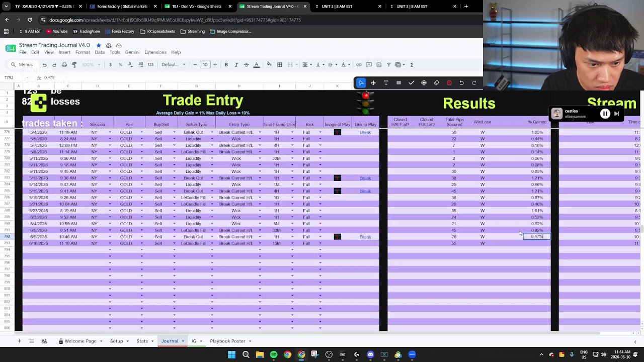Open Break link in 6/9/2026 row
This screenshot has height=362, width=644.
click(x=365, y=237)
